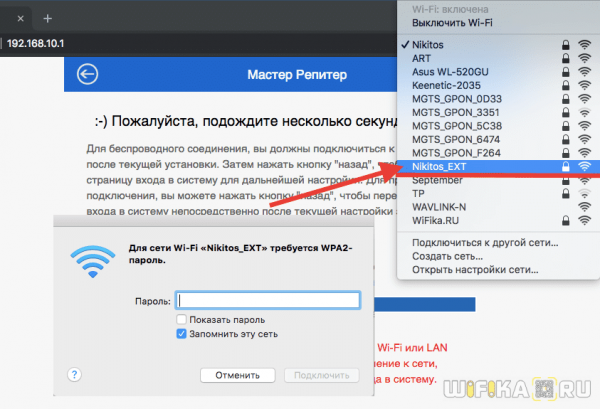Focus the Пароль input field
This screenshot has height=409, width=600.
[x=268, y=300]
